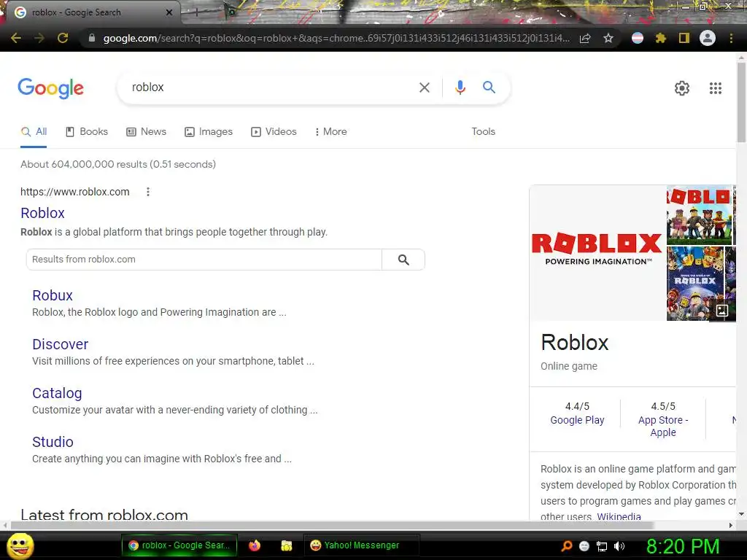Click the horizontal page scrollbar
Screen dimensions: 747x560
tap(332, 525)
